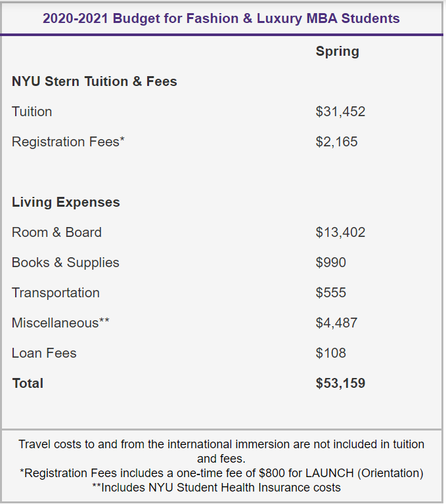Click the Registration Fees* label

[x=68, y=142]
